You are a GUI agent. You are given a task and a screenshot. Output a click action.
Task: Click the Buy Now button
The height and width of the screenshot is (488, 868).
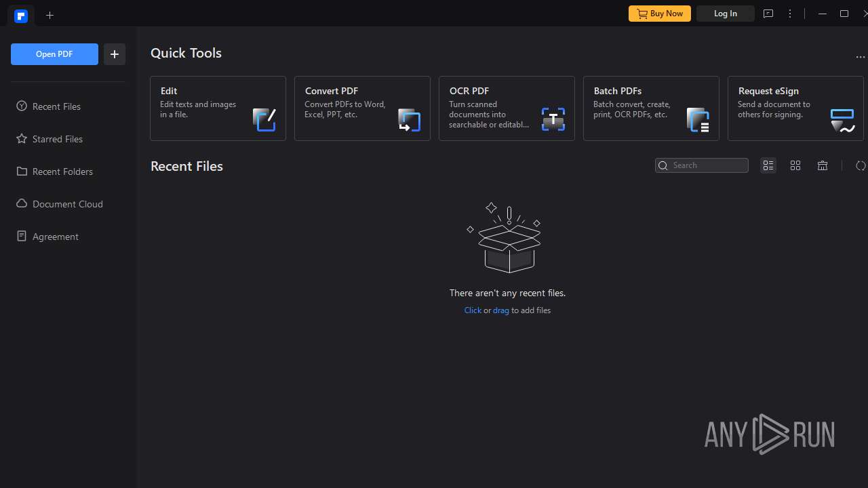(x=660, y=14)
